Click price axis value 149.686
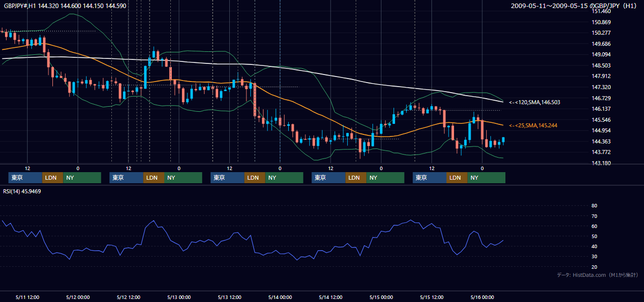The height and width of the screenshot is (302, 644). pos(601,44)
